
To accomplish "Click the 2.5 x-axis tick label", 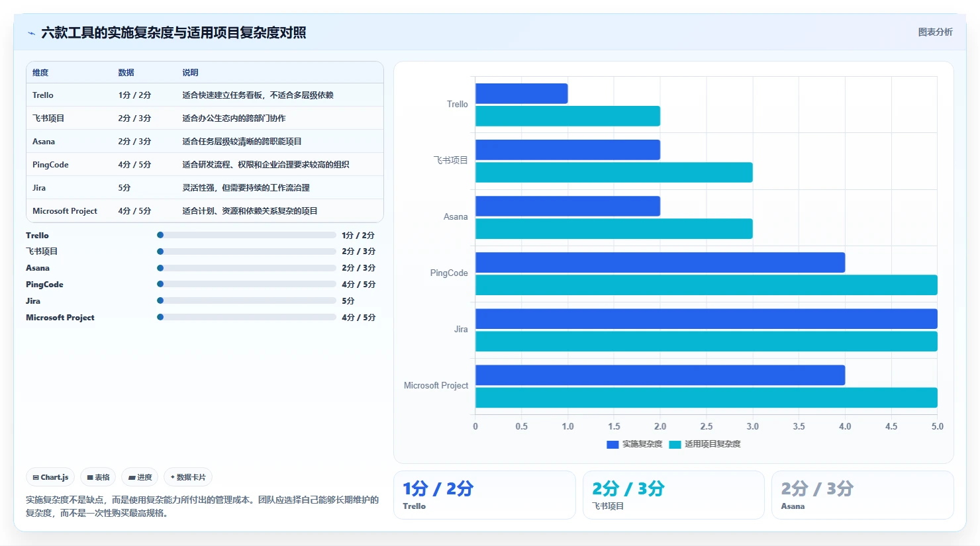I will click(707, 427).
